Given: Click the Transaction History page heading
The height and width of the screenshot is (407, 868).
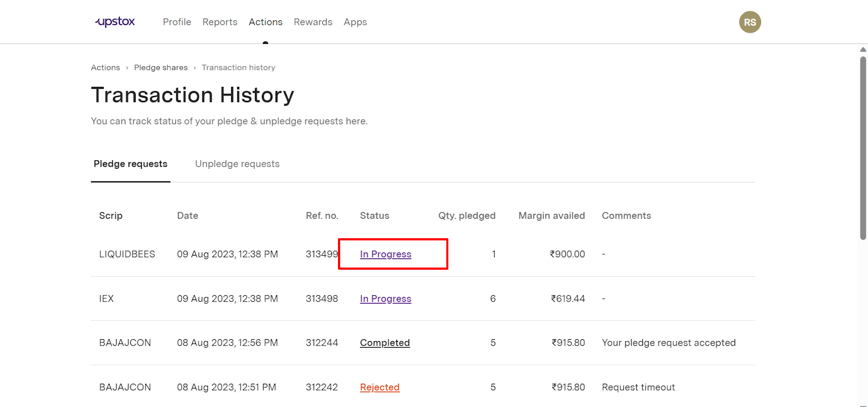Looking at the screenshot, I should pos(193,95).
